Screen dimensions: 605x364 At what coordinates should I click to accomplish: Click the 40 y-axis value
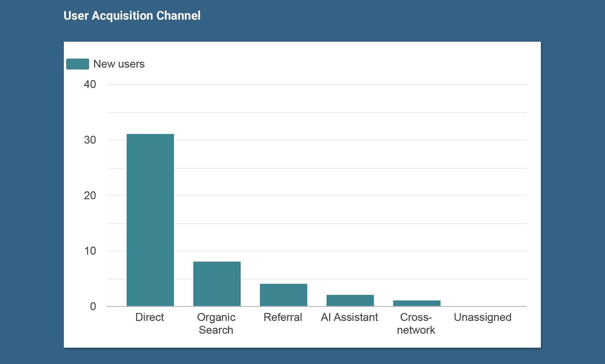click(90, 84)
